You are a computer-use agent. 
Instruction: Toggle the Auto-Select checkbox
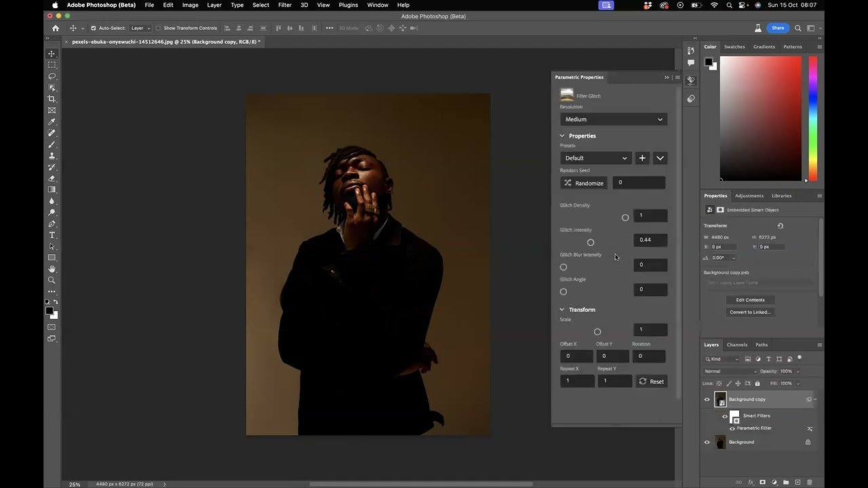click(x=94, y=28)
